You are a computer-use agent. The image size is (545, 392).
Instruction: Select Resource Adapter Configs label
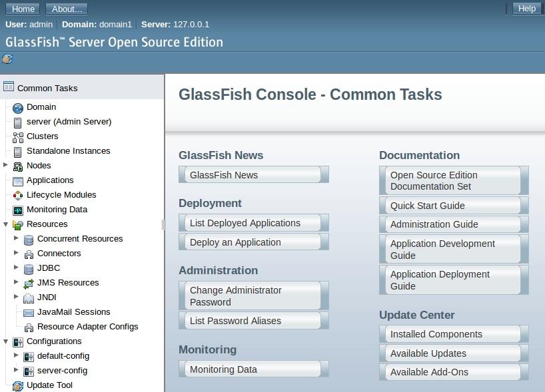pyautogui.click(x=87, y=326)
